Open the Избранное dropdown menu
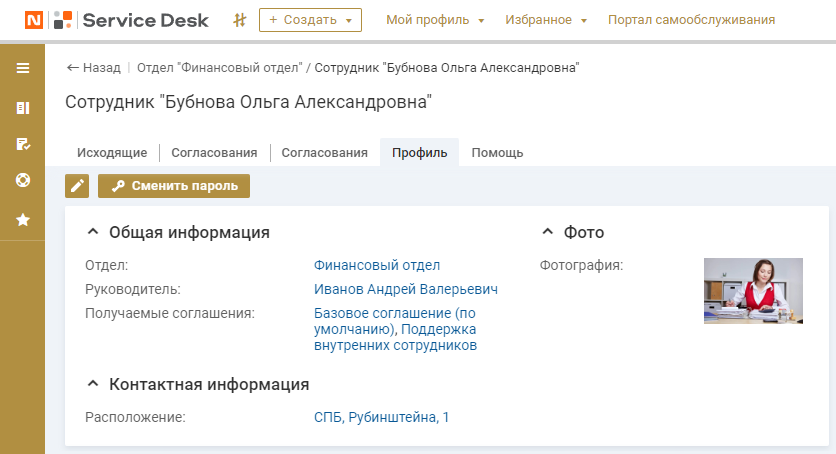Screen dimensions: 836x454 (x=547, y=20)
